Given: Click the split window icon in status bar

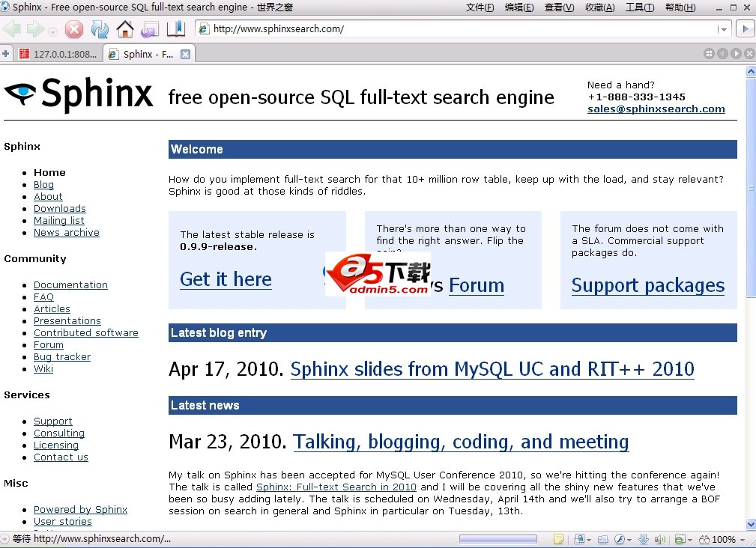Looking at the screenshot, I should tap(602, 539).
